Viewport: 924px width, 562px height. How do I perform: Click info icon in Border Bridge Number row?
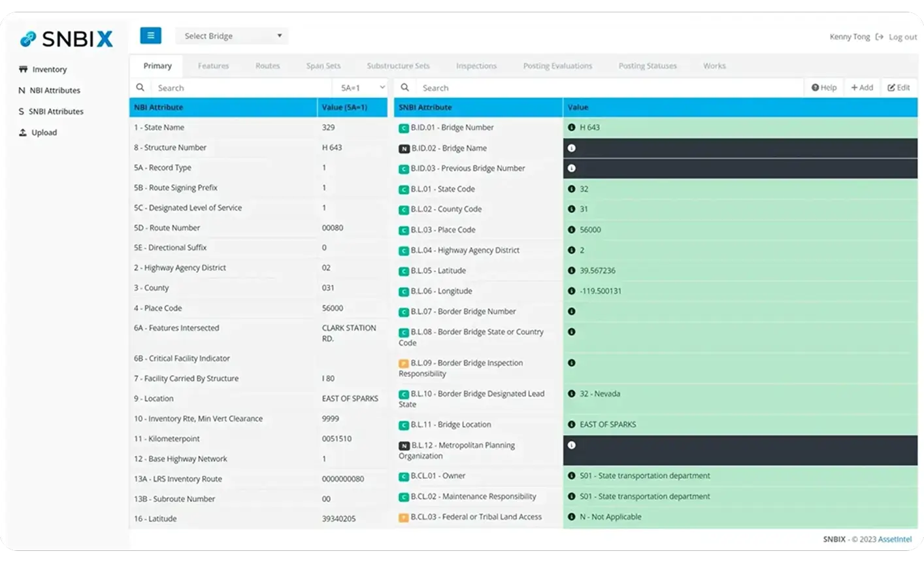572,312
